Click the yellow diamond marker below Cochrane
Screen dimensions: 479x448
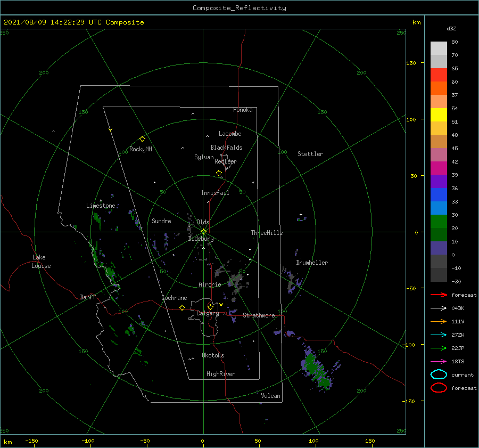click(x=182, y=308)
